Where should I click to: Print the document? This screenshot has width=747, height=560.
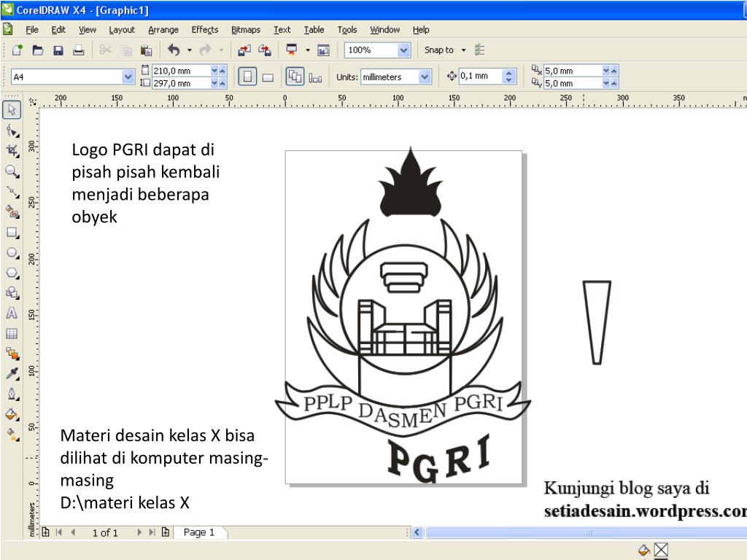pos(79,50)
